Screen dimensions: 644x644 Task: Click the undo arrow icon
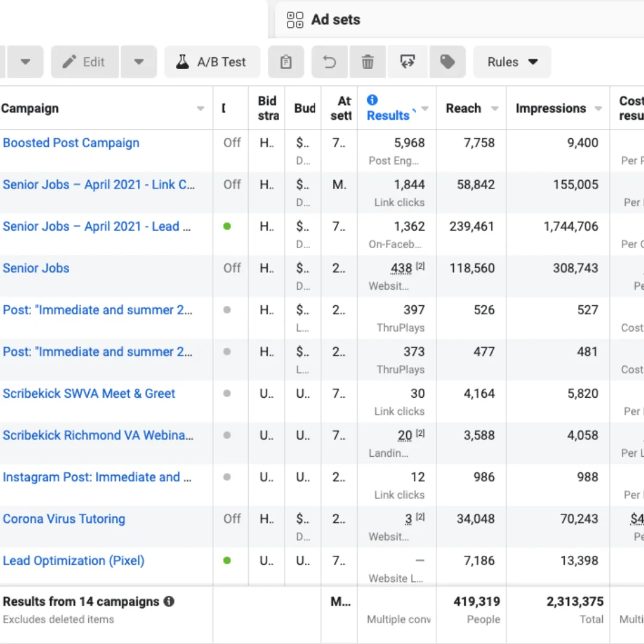[x=329, y=61]
